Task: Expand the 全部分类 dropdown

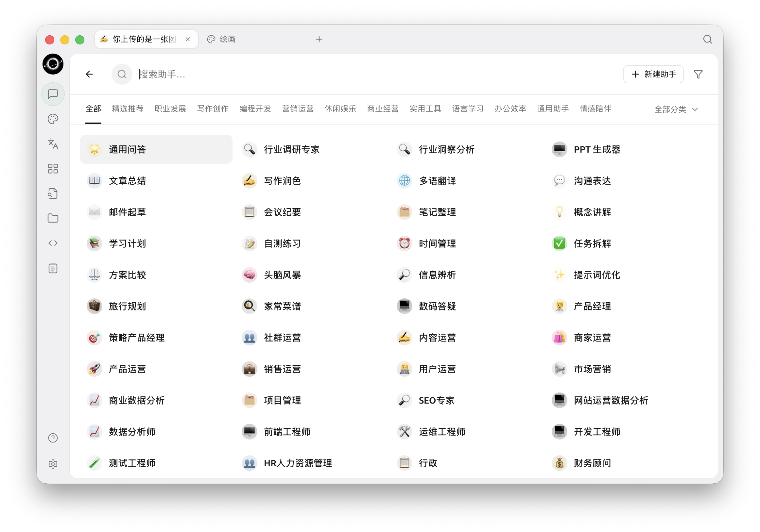Action: coord(676,109)
